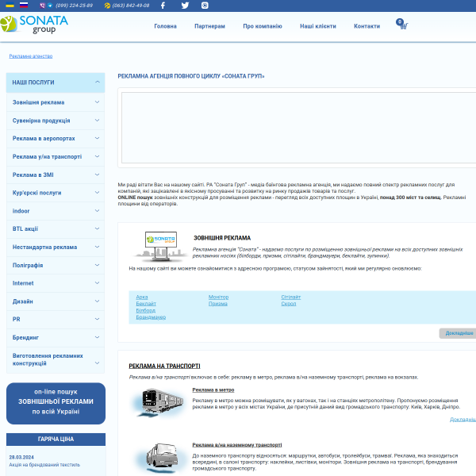
Task: Click the Lifecell phone icon
Action: tap(107, 6)
